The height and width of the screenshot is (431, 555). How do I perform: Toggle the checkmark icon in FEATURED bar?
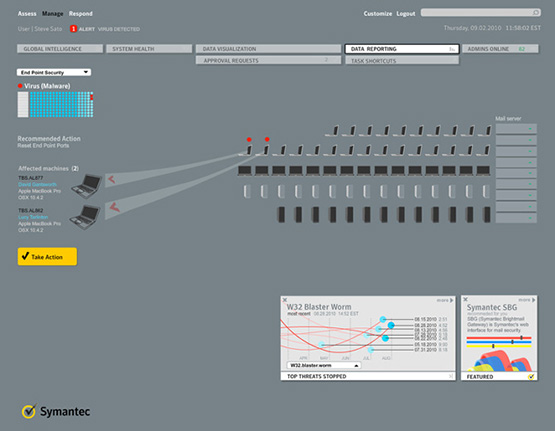pos(531,377)
